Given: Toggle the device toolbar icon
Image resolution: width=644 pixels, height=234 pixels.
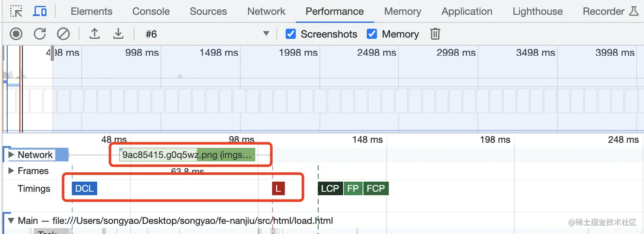Looking at the screenshot, I should click(40, 11).
